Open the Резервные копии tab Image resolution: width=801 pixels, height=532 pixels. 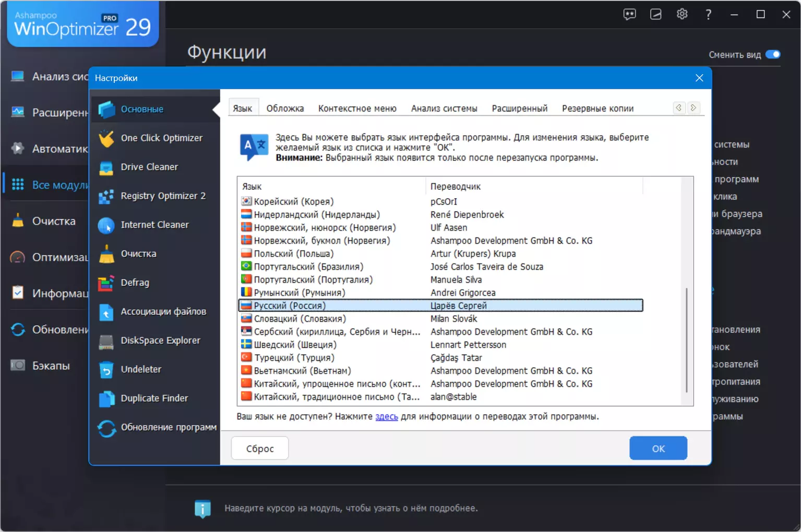(x=597, y=108)
